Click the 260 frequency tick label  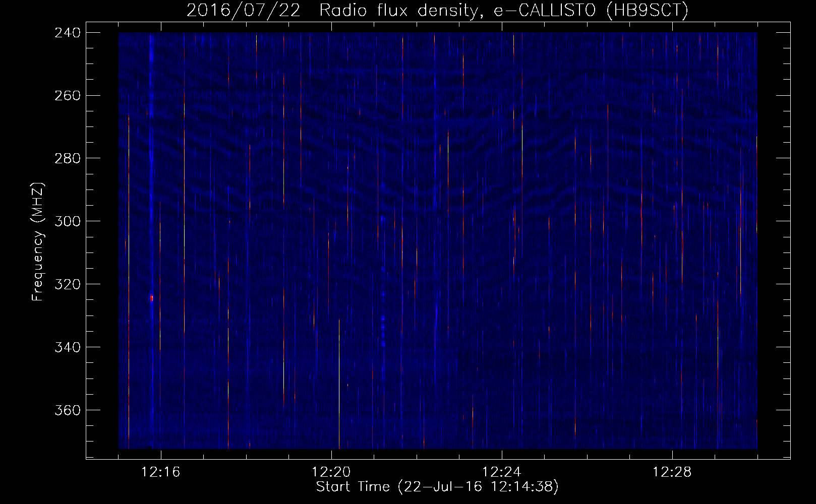click(x=68, y=96)
